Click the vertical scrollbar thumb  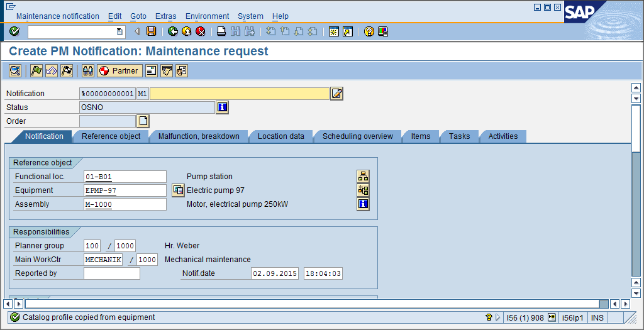pyautogui.click(x=636, y=128)
